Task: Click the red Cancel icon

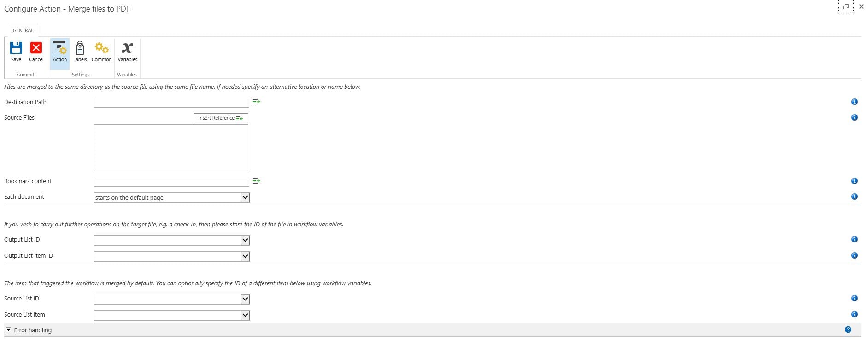Action: click(36, 48)
